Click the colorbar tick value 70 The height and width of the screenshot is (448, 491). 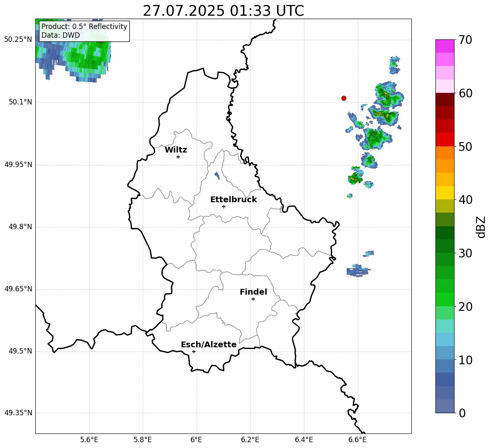(x=465, y=40)
